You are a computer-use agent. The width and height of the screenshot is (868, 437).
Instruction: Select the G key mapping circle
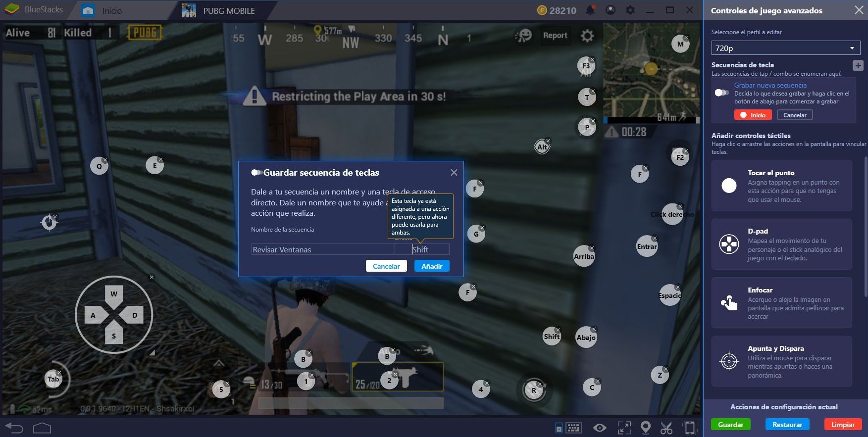click(x=476, y=234)
